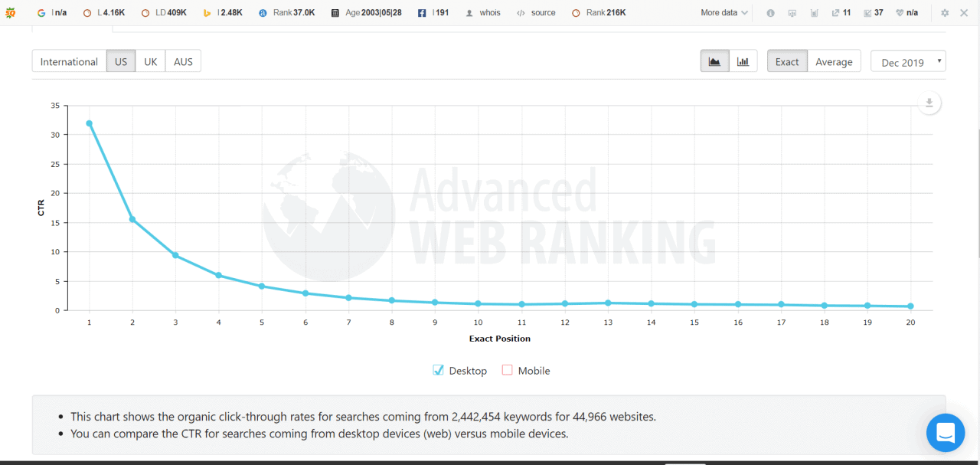Select the Exact position mode
This screenshot has width=980, height=465.
click(x=787, y=61)
